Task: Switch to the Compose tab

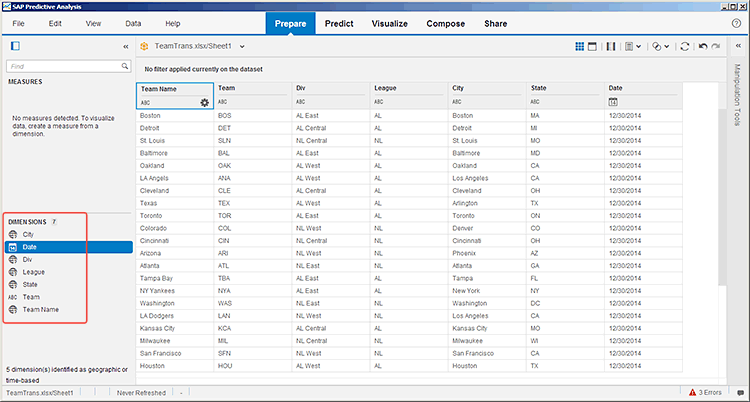Action: [446, 23]
